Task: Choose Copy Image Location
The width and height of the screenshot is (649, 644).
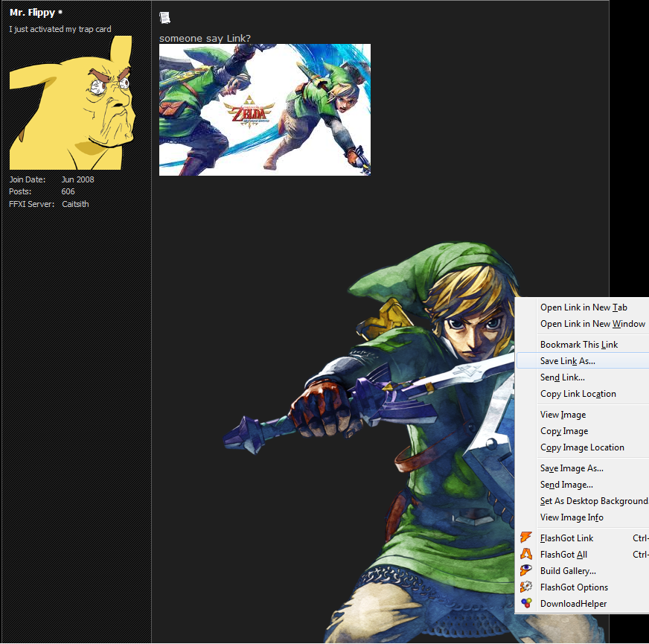Action: click(583, 447)
